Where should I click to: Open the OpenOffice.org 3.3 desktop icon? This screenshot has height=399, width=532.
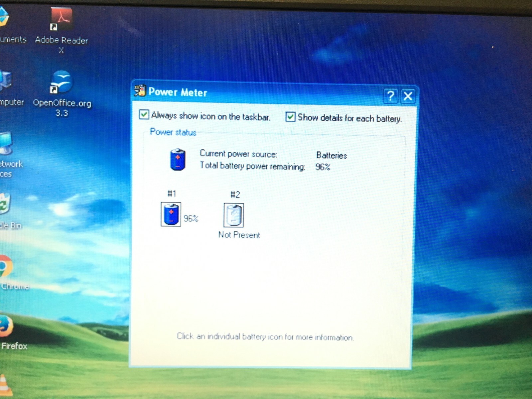(x=62, y=82)
